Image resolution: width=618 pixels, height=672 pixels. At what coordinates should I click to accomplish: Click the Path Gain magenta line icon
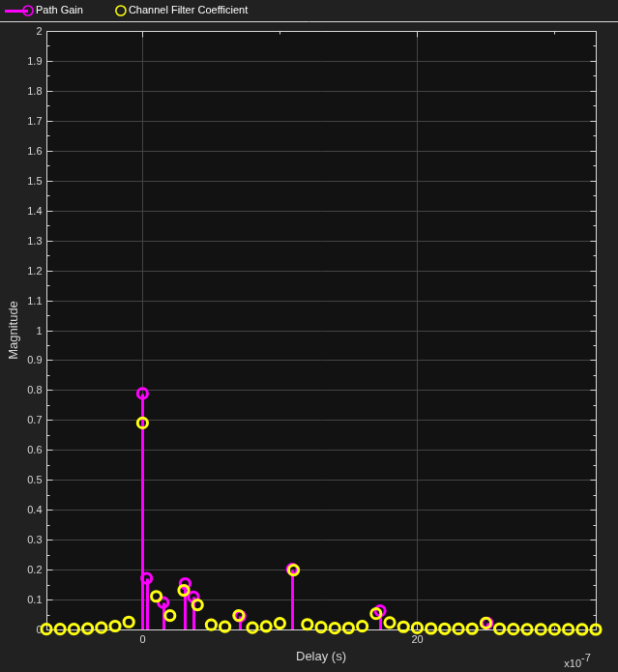[x=18, y=11]
